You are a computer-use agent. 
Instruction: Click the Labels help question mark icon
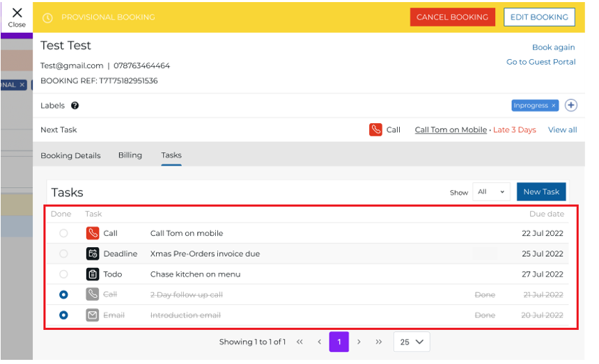(75, 106)
